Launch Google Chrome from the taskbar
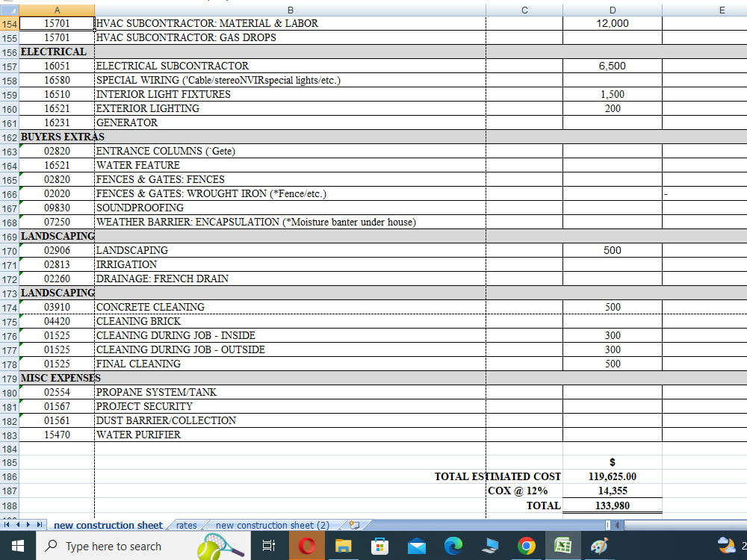The height and width of the screenshot is (560, 747). pos(527,546)
